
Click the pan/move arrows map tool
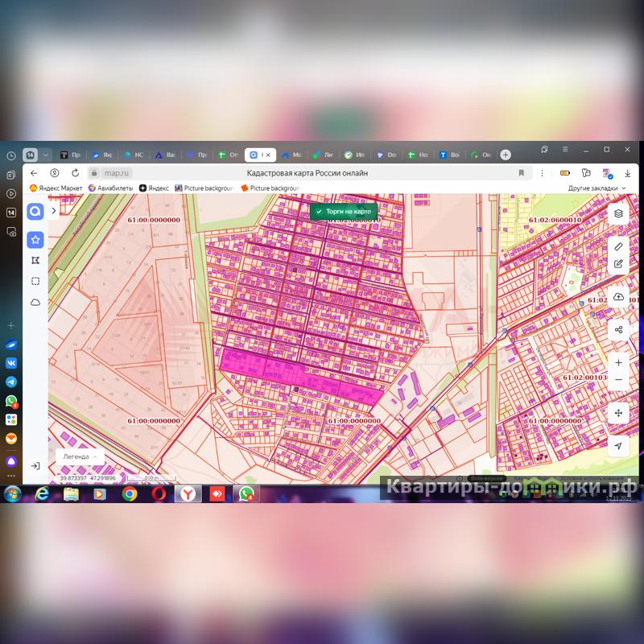(618, 413)
